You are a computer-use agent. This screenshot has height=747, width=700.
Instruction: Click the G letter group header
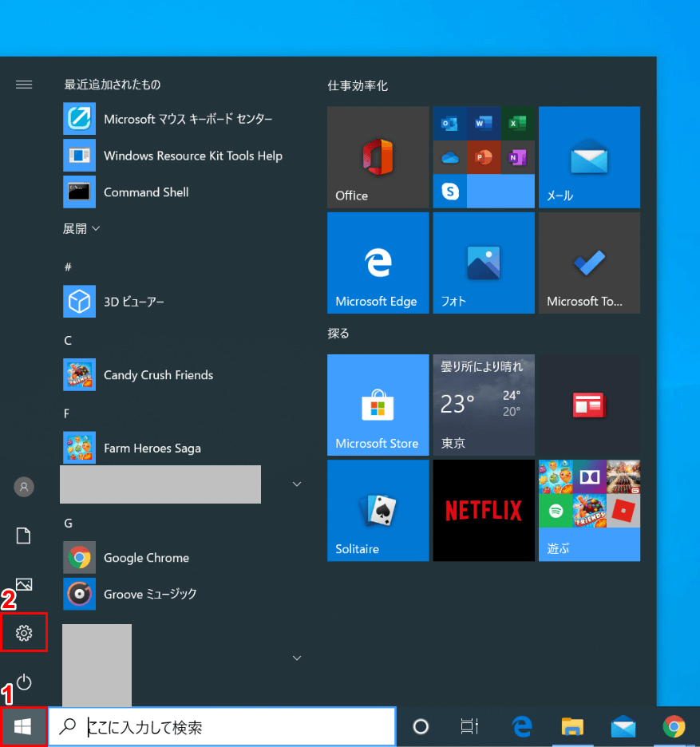68,523
